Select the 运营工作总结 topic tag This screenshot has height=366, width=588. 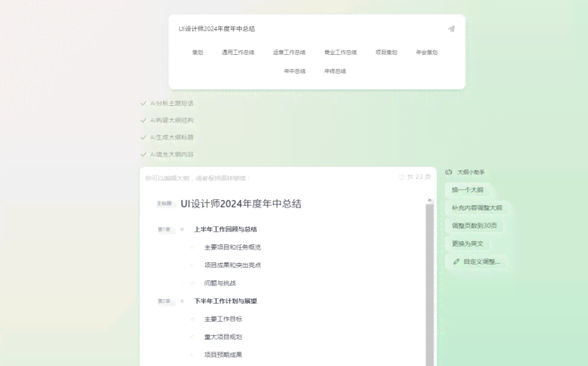coord(289,52)
